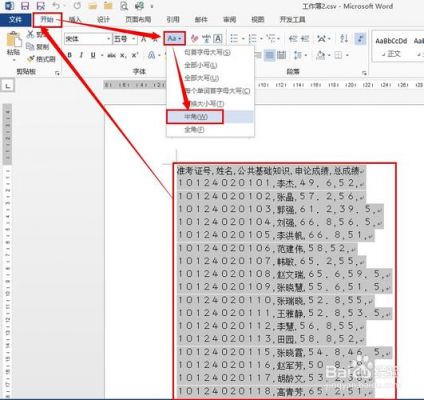Click the Clear Formatting eraser icon
424x400 pixels.
click(x=195, y=39)
